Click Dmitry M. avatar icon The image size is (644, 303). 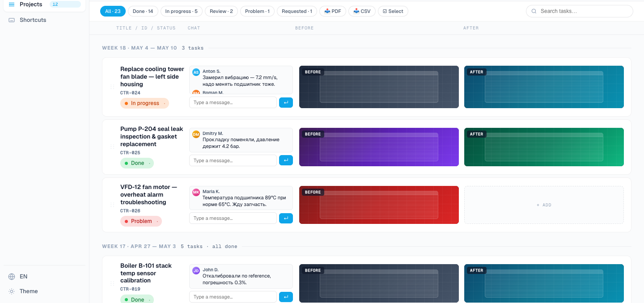196,134
